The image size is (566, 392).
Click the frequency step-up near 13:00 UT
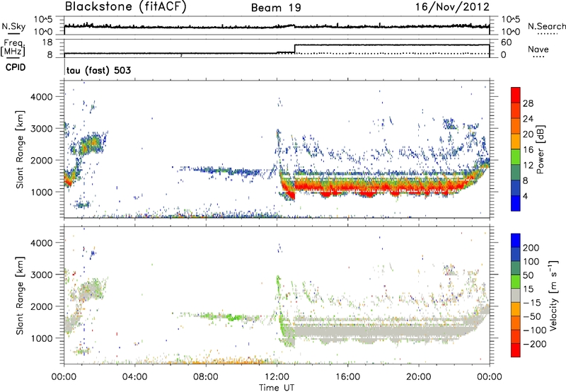pyautogui.click(x=295, y=49)
